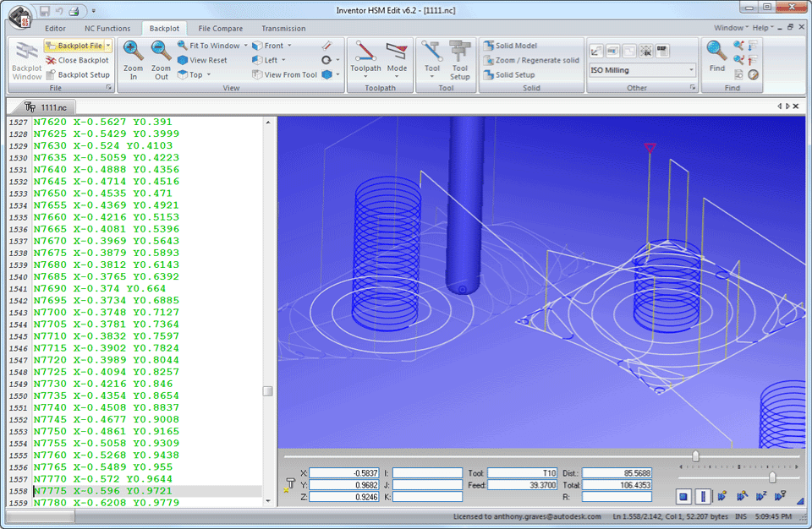Click the Save icon in quick access toolbar
Image resolution: width=812 pixels, height=529 pixels.
click(45, 11)
